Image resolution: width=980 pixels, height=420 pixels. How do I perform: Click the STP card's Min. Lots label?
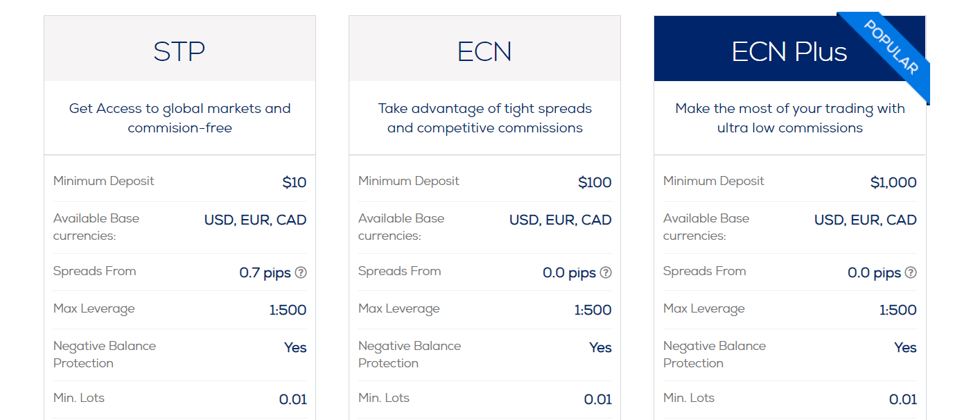coord(79,398)
